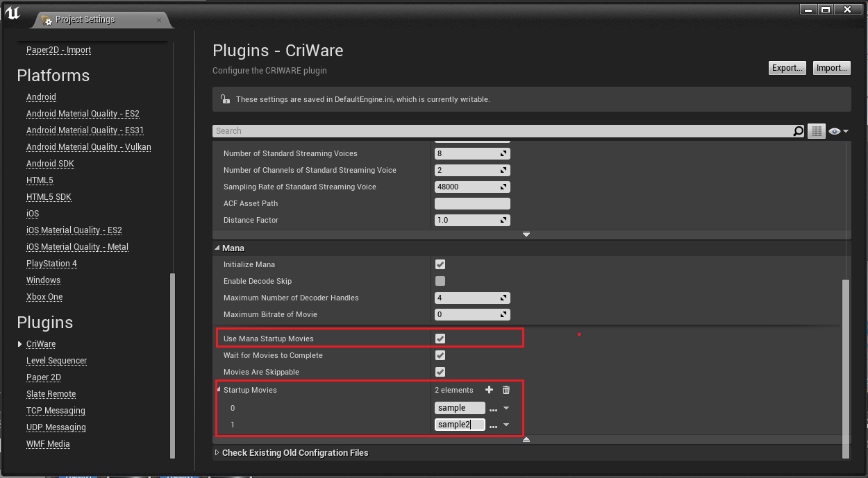The height and width of the screenshot is (478, 868).
Task: Open the eye visibility filter options
Action: coord(837,131)
